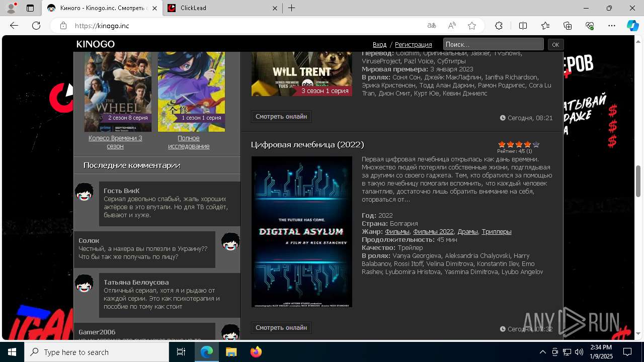Open tab actions menu icon
Screen dimensions: 644x362
pyautogui.click(x=30, y=8)
